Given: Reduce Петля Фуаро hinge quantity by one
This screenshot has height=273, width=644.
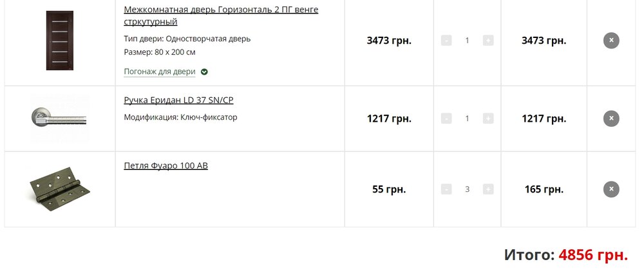Looking at the screenshot, I should (x=446, y=189).
